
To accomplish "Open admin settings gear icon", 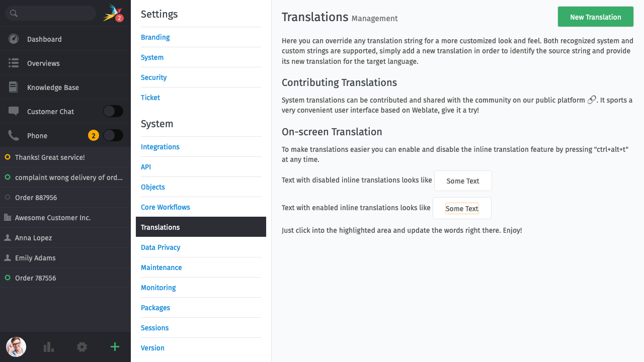I will click(82, 347).
